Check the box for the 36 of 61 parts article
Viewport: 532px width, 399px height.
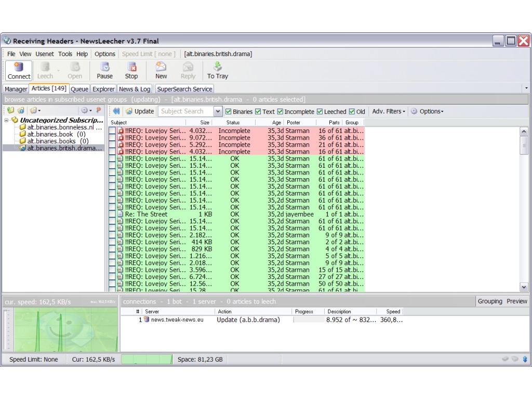112,138
